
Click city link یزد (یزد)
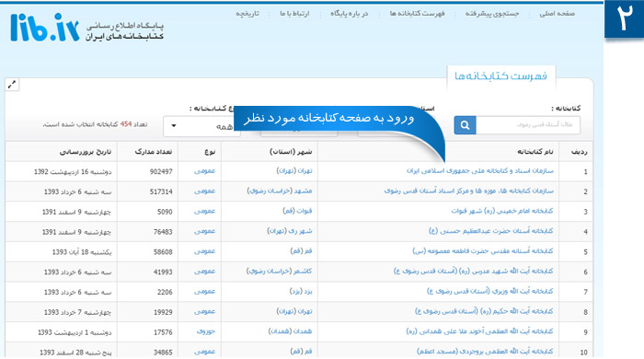tap(301, 291)
